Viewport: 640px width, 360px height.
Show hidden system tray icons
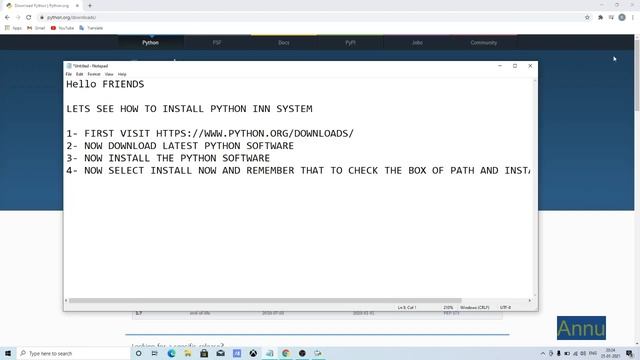click(543, 353)
